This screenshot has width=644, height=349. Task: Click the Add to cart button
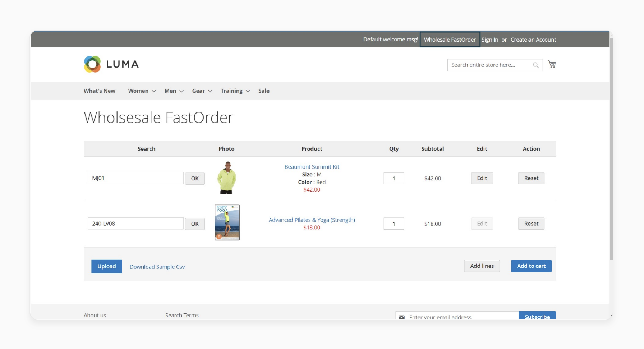click(531, 266)
